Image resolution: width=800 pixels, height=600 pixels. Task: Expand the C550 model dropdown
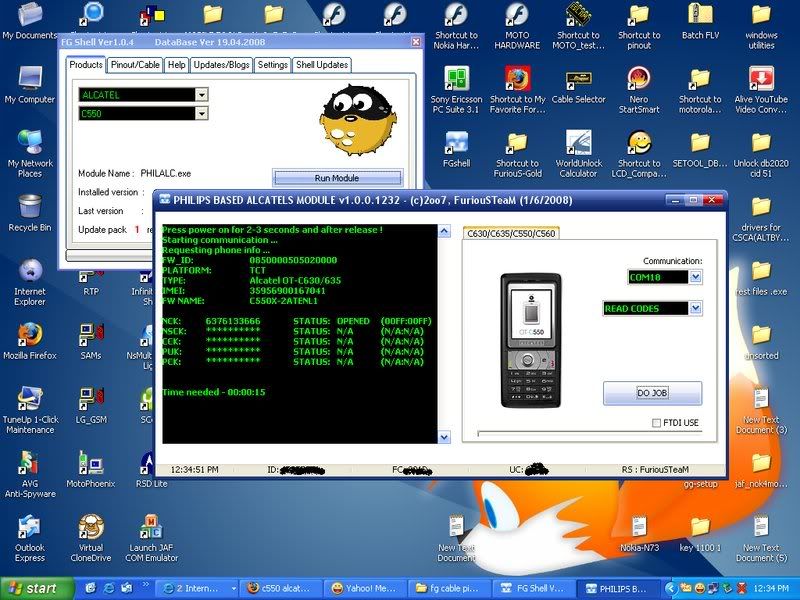(202, 113)
